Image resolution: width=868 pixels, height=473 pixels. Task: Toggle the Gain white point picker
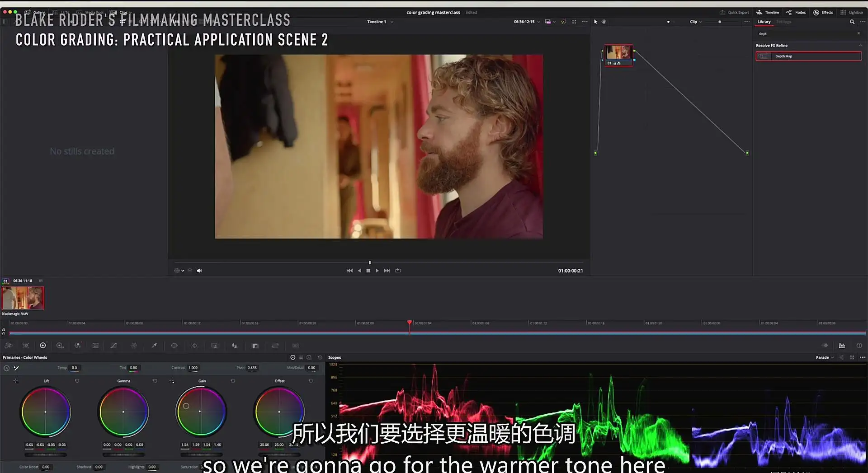click(x=172, y=381)
